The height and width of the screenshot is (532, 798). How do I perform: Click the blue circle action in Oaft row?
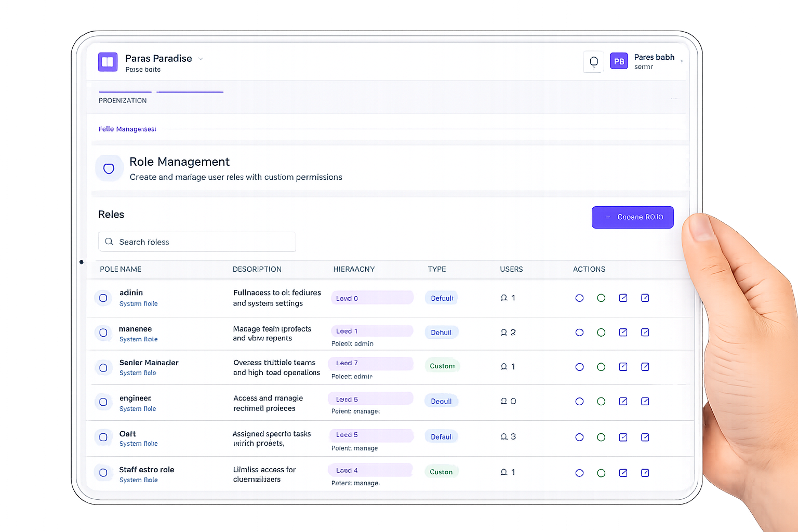579,437
